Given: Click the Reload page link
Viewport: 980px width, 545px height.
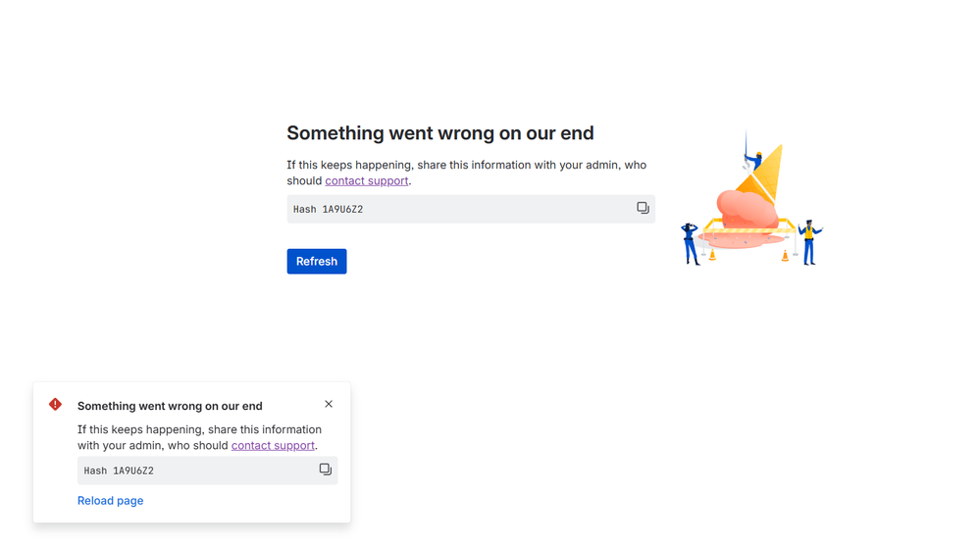Looking at the screenshot, I should 110,500.
